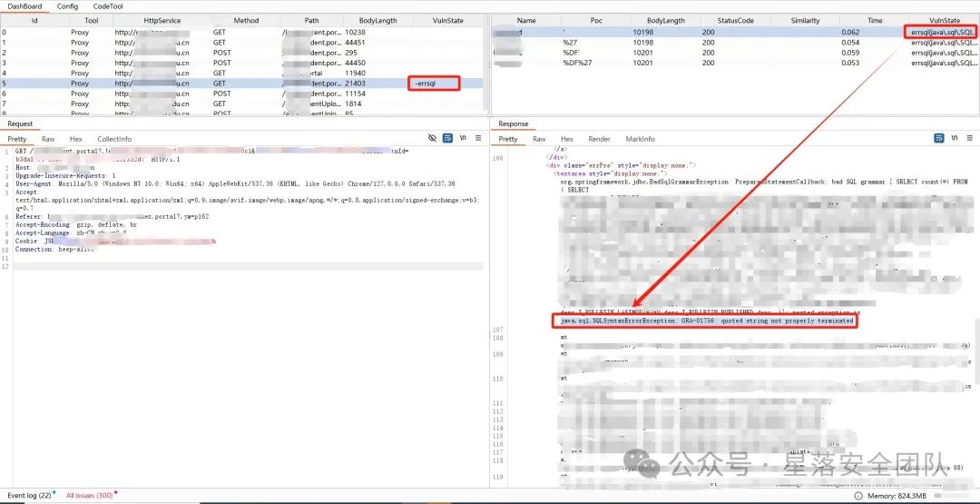Open All issues (300) in status bar
Image resolution: width=980 pixels, height=504 pixels.
89,495
